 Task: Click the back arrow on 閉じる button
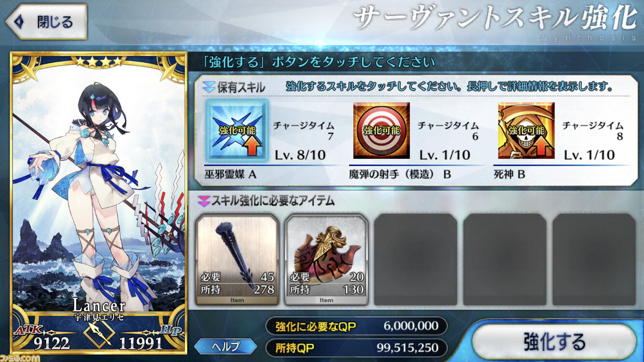point(20,22)
